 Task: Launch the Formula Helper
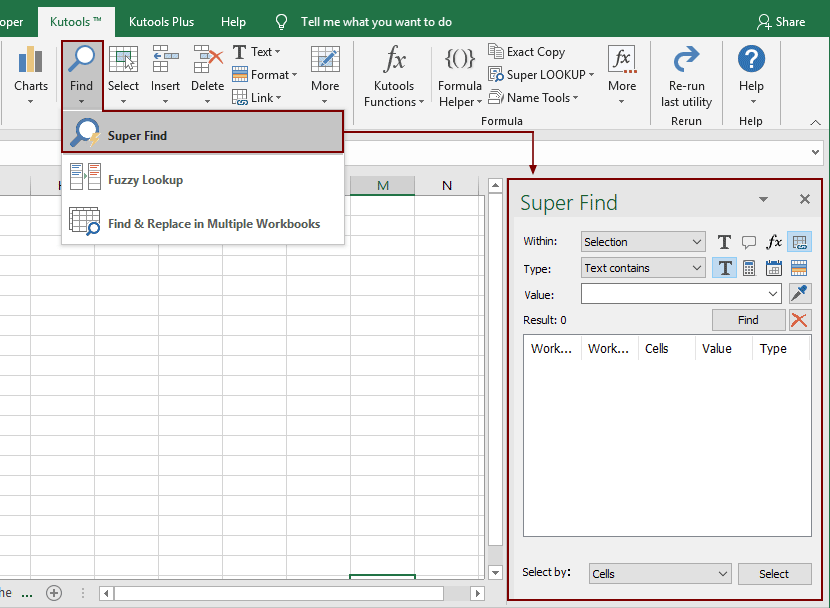[x=459, y=77]
